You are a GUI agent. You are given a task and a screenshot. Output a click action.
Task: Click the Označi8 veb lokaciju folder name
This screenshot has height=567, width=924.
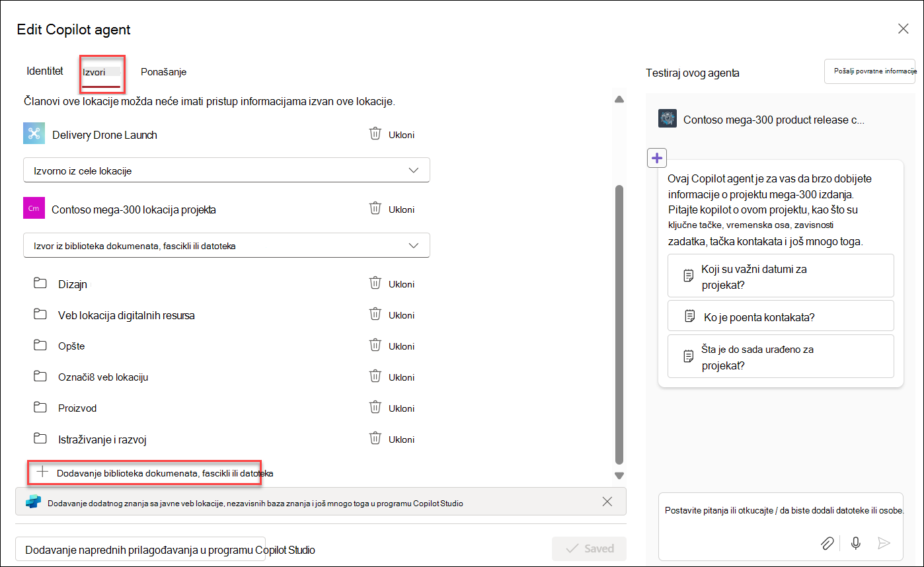(x=103, y=377)
